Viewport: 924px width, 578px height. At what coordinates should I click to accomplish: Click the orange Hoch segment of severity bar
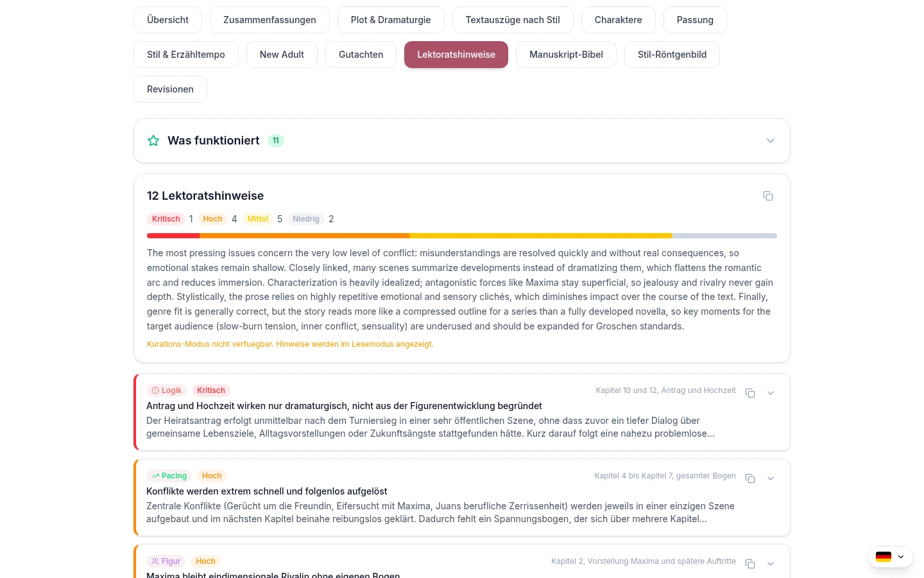304,236
